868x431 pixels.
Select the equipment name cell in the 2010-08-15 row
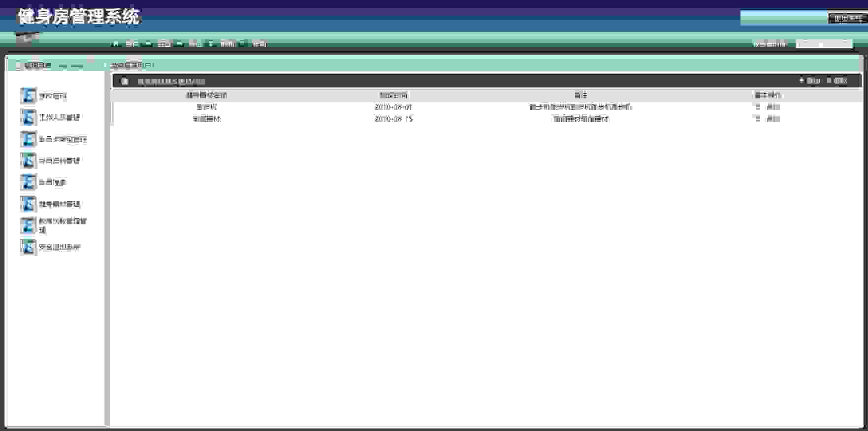point(206,119)
